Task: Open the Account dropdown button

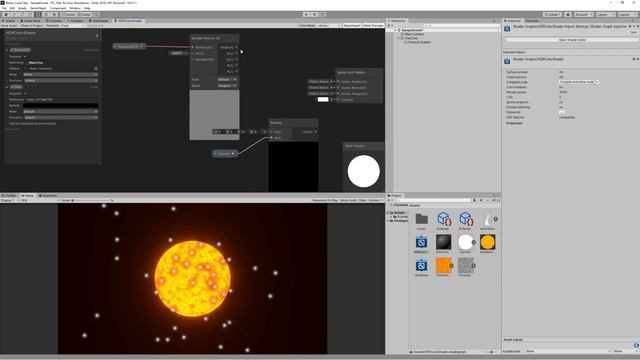Action: [583, 15]
